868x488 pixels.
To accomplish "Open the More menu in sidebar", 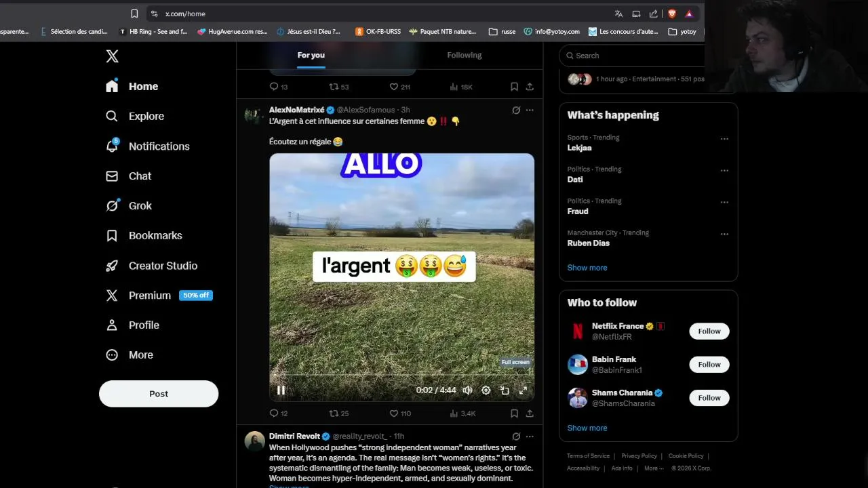I will point(130,355).
